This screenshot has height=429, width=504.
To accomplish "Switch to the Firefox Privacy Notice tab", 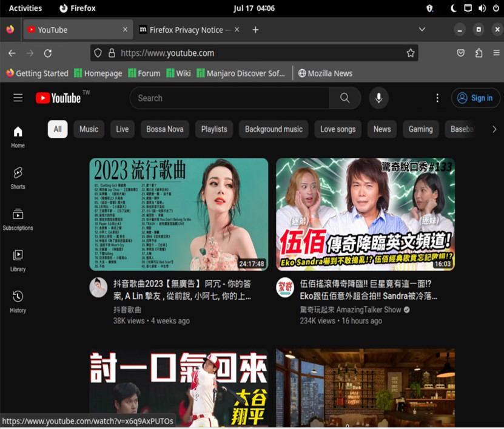I will pos(189,30).
